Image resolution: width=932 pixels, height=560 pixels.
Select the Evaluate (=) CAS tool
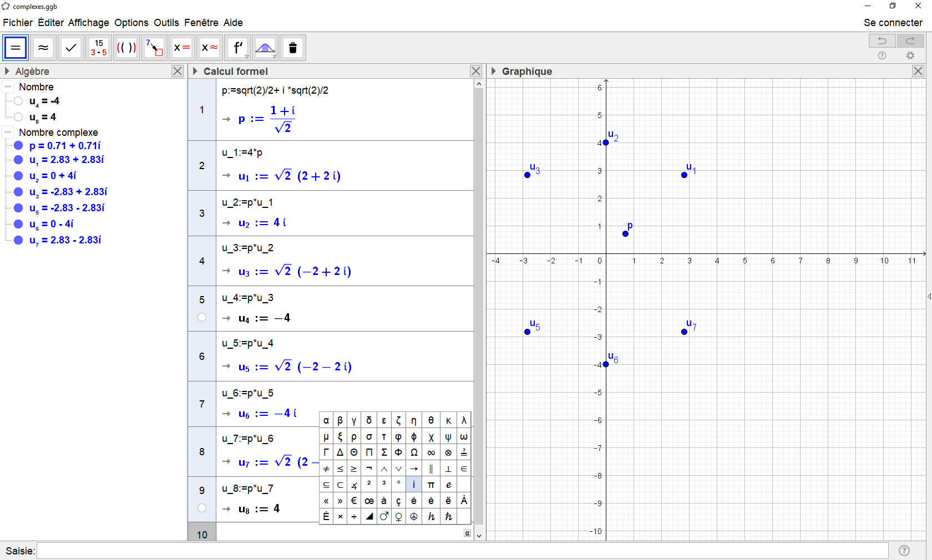click(16, 48)
